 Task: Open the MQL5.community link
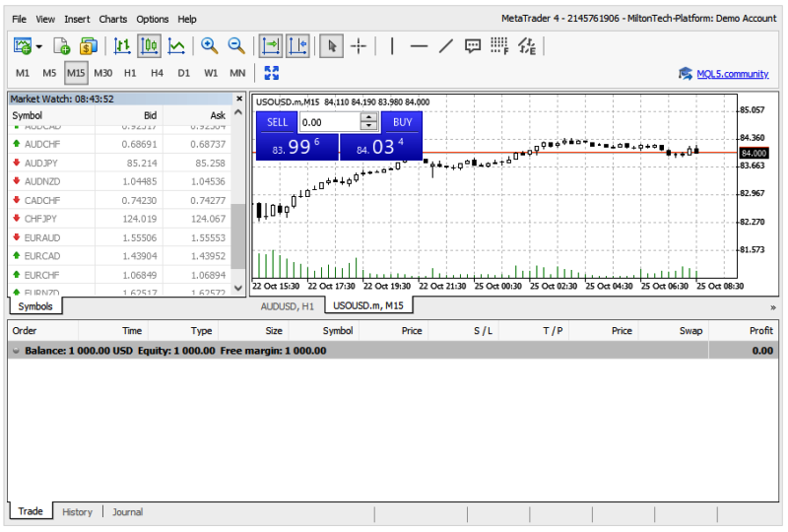[x=732, y=74]
